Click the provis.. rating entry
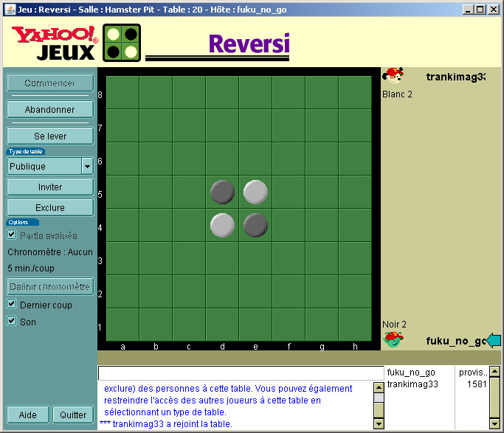The width and height of the screenshot is (504, 433). 473,373
